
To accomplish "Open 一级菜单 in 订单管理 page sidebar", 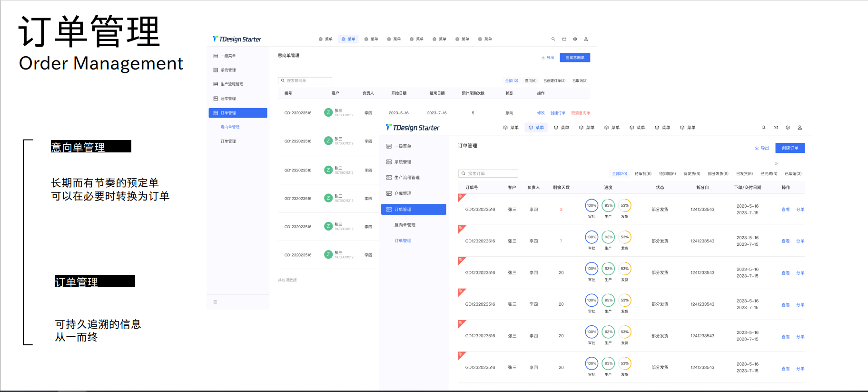I will point(399,146).
